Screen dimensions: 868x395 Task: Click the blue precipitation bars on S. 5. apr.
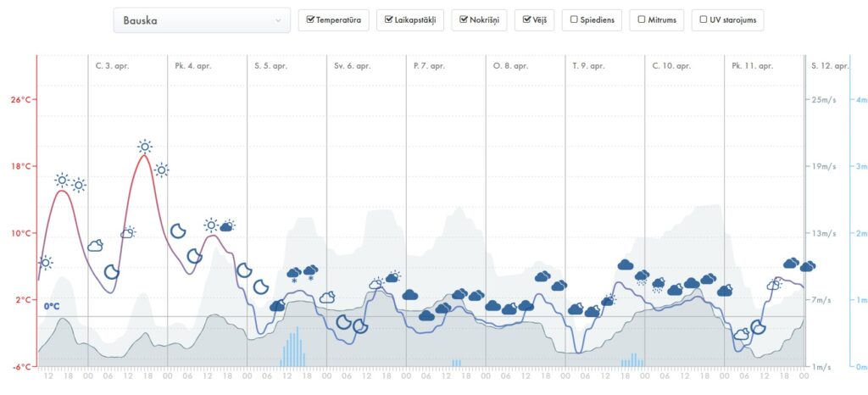coord(292,348)
